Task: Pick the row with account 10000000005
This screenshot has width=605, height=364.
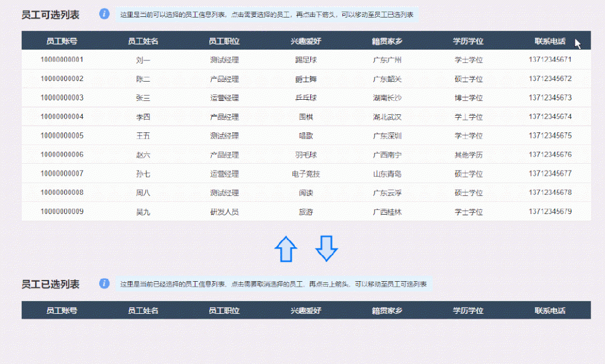Action: click(62, 135)
